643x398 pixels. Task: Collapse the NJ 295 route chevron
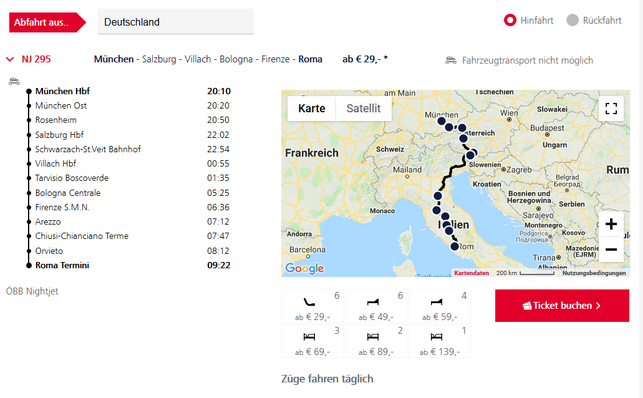pos(10,59)
